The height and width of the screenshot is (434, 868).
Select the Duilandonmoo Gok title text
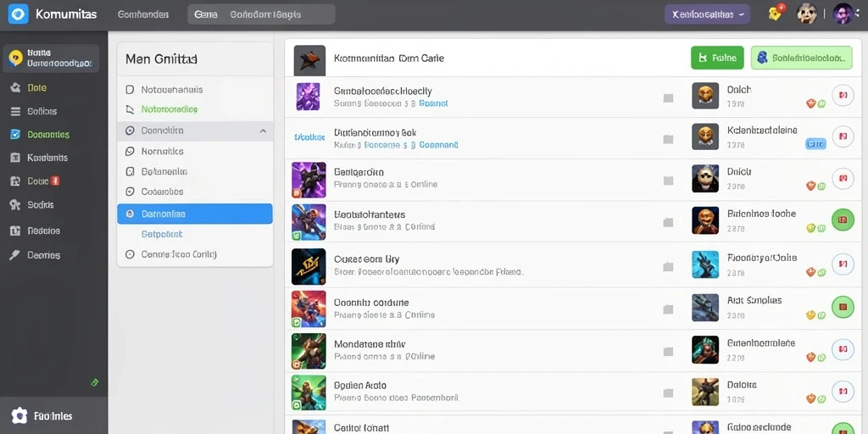pyautogui.click(x=376, y=133)
